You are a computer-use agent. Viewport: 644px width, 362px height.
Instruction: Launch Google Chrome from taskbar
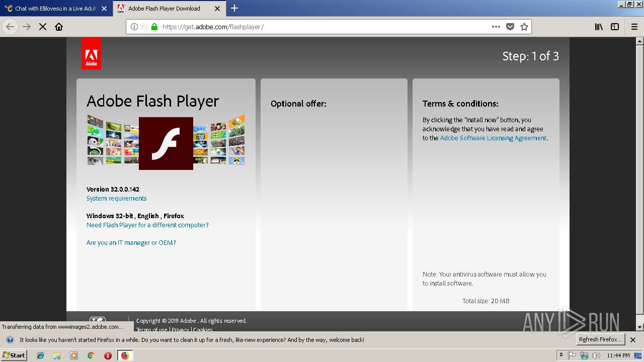(x=91, y=355)
